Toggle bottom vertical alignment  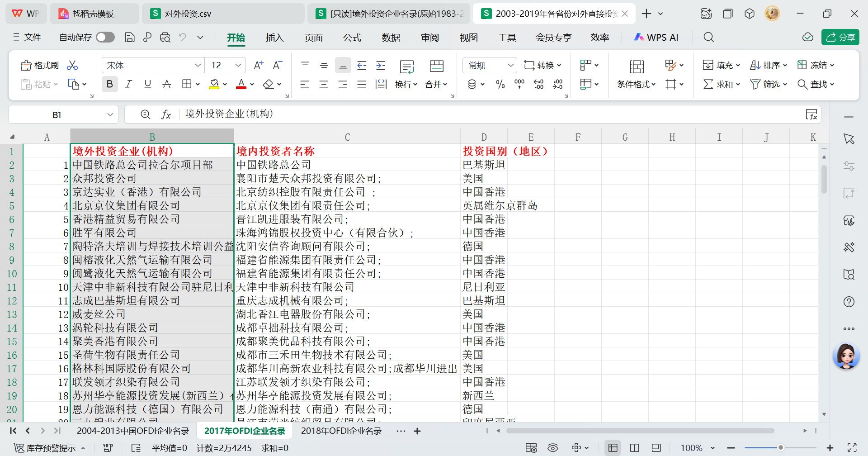pyautogui.click(x=343, y=66)
